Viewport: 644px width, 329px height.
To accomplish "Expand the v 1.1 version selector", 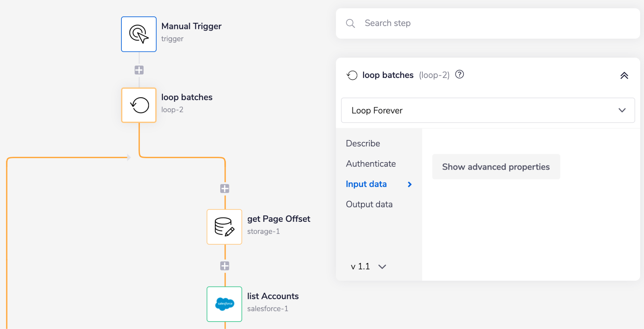I will (368, 266).
